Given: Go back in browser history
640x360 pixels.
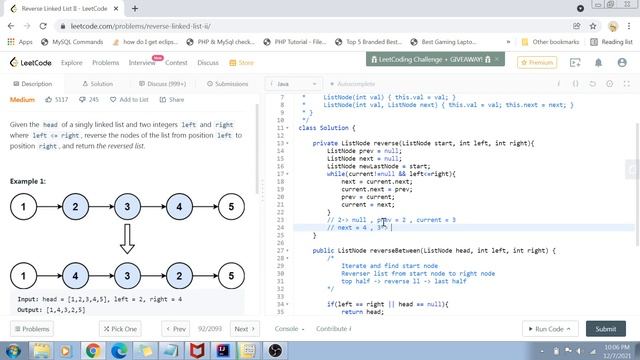Looking at the screenshot, I should 11,26.
